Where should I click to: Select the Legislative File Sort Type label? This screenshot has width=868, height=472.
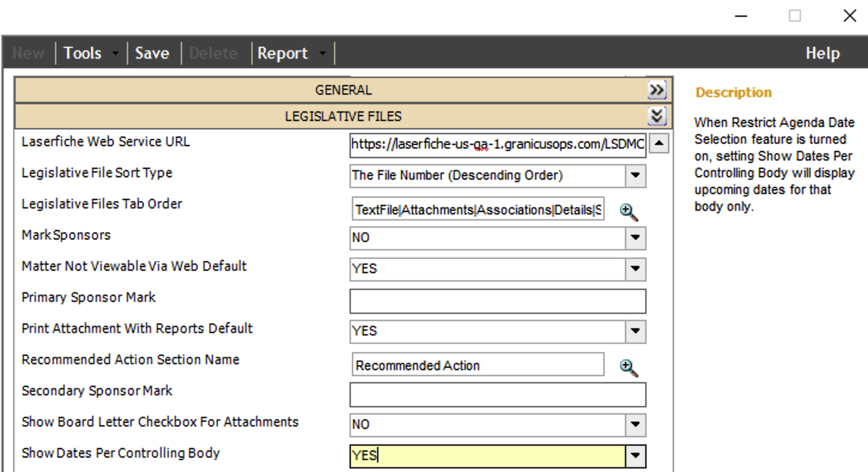point(97,173)
